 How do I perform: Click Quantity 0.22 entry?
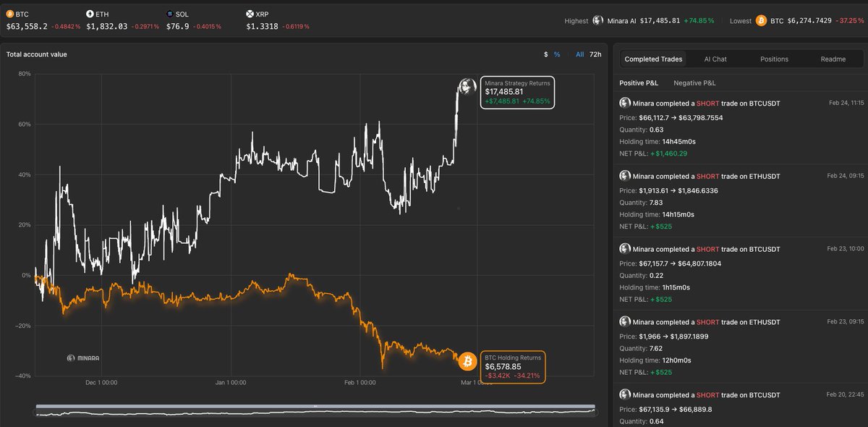641,276
